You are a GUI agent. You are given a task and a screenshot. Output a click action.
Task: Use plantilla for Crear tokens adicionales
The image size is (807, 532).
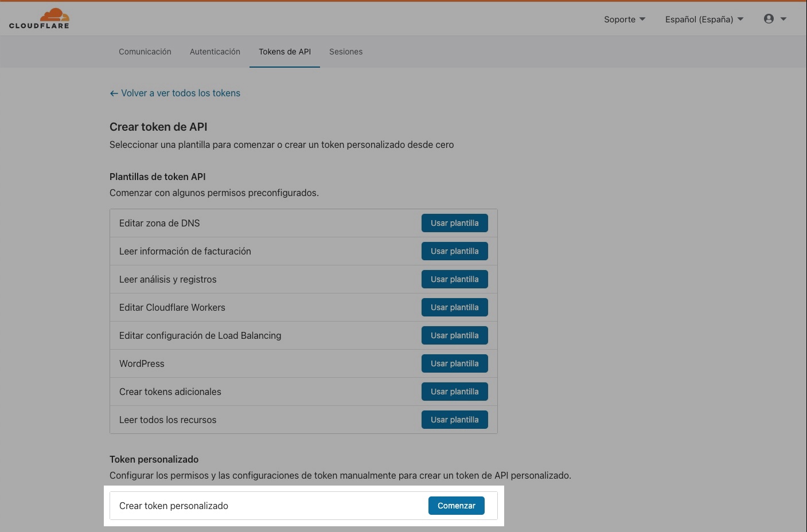[x=454, y=392]
